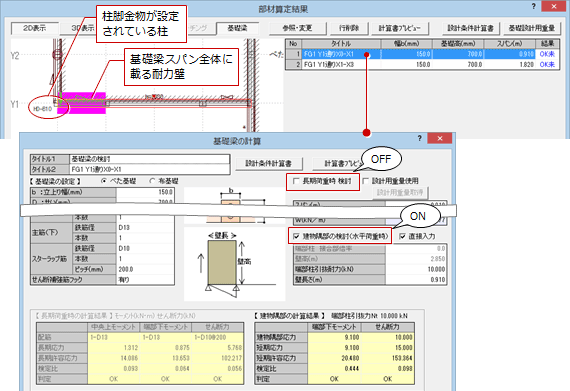
Task: Select the 布基礎 radio button
Action: pos(152,181)
